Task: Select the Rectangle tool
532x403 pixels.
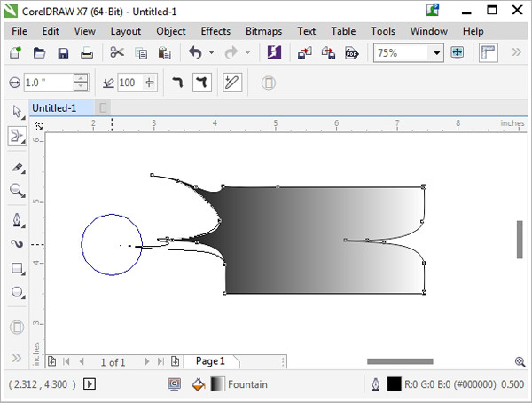Action: pos(17,268)
